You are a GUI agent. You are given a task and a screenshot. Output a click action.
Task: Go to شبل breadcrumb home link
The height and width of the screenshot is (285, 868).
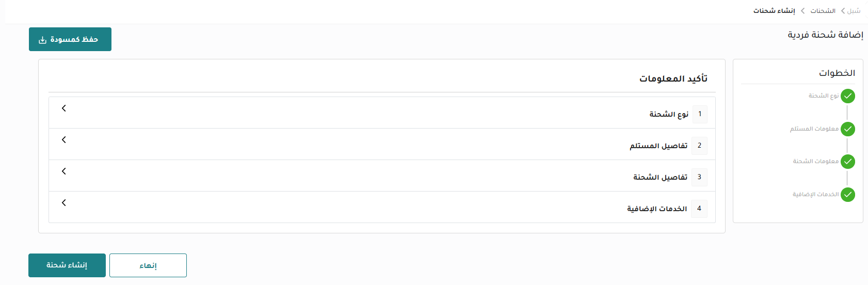pos(854,11)
